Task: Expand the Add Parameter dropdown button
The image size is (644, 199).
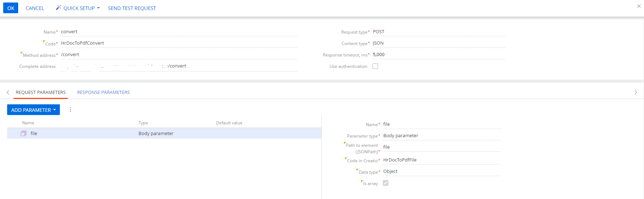Action: 34,110
